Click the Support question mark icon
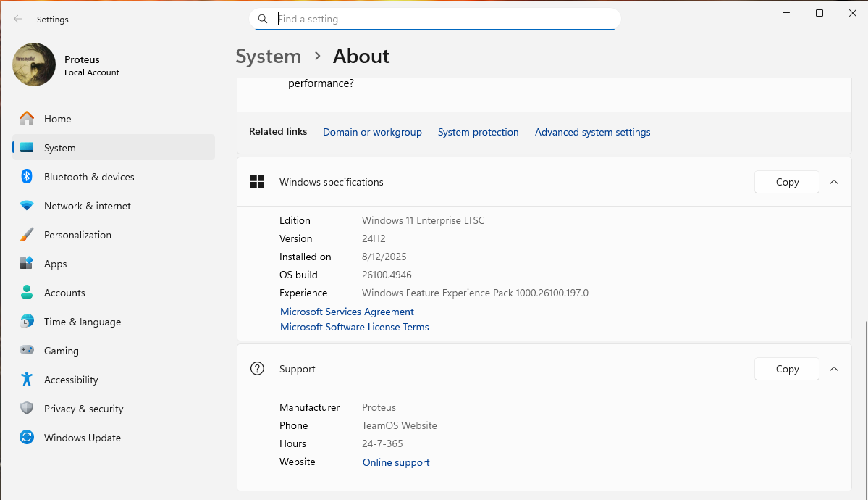 258,368
